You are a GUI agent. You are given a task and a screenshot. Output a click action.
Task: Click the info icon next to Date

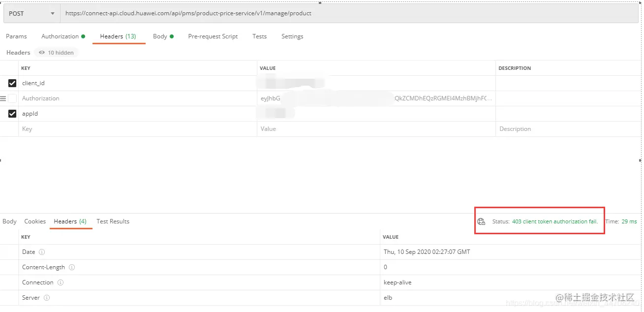pyautogui.click(x=42, y=252)
